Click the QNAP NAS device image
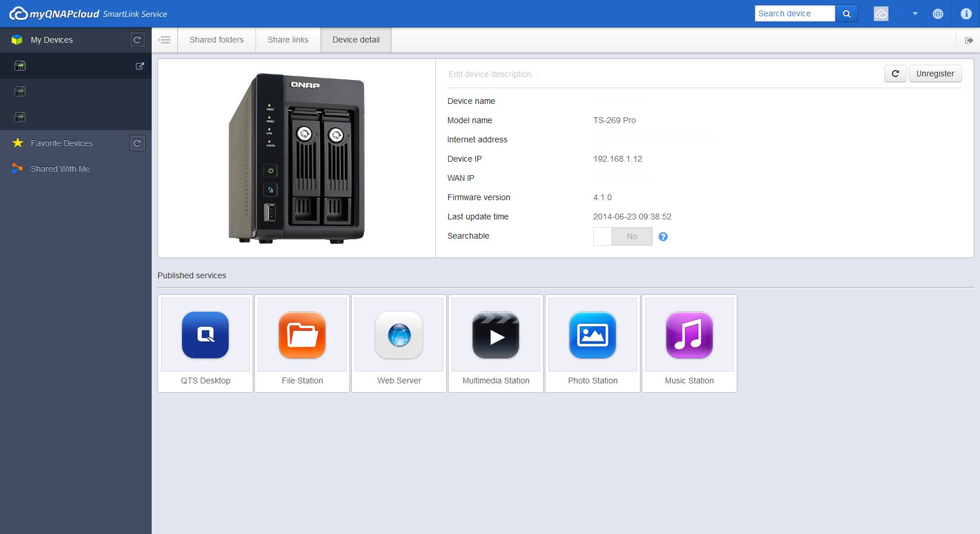 coord(296,158)
